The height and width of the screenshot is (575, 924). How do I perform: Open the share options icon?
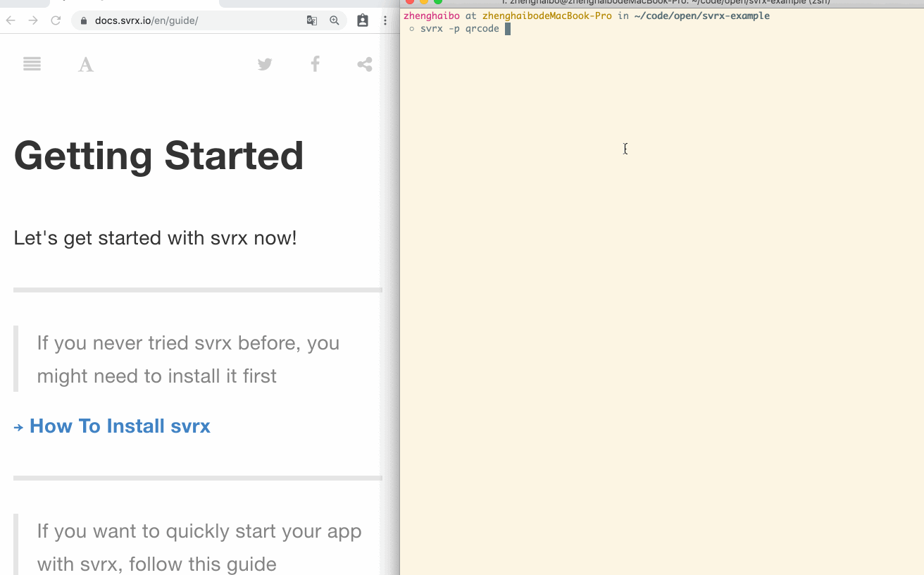[x=365, y=65]
